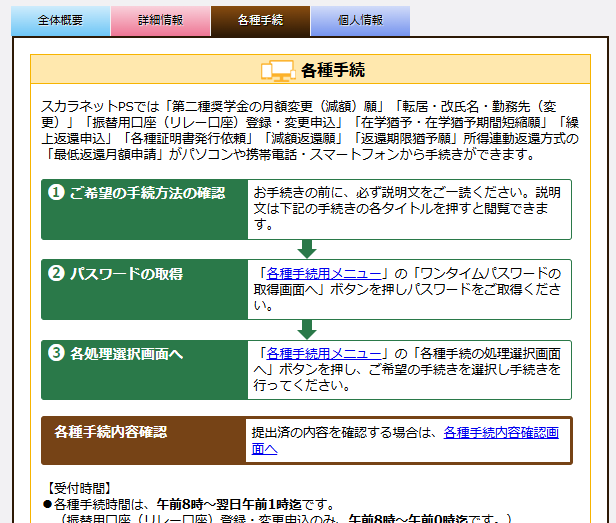Switch to the 詳細情報 tab
This screenshot has width=616, height=523.
coord(160,20)
